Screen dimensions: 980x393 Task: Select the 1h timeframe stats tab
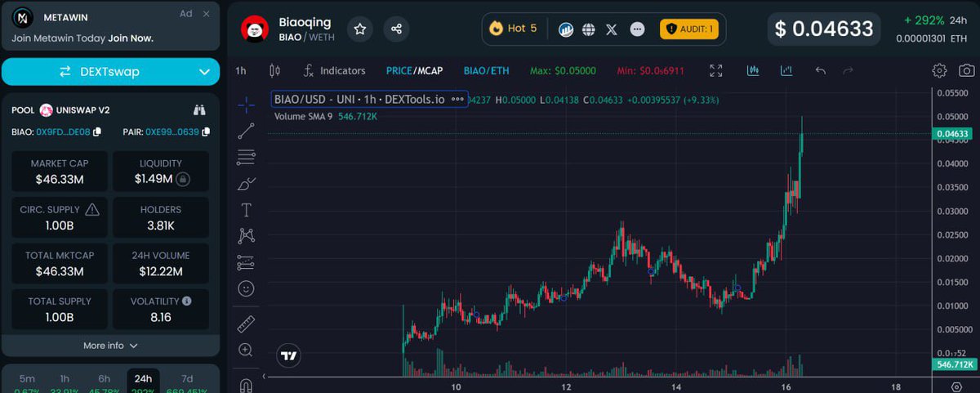click(65, 378)
